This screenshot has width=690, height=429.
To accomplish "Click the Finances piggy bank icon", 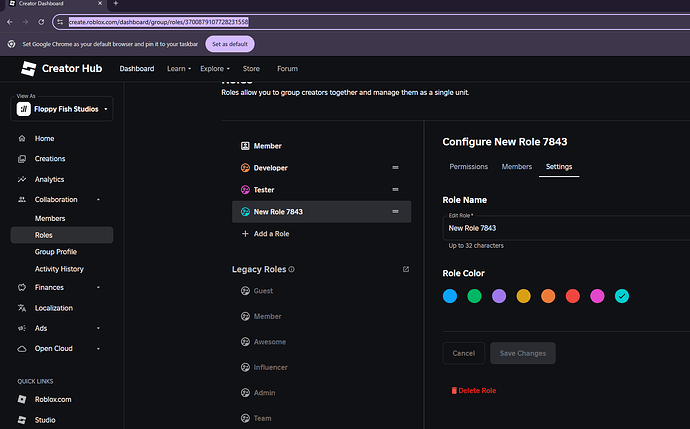I will [22, 287].
